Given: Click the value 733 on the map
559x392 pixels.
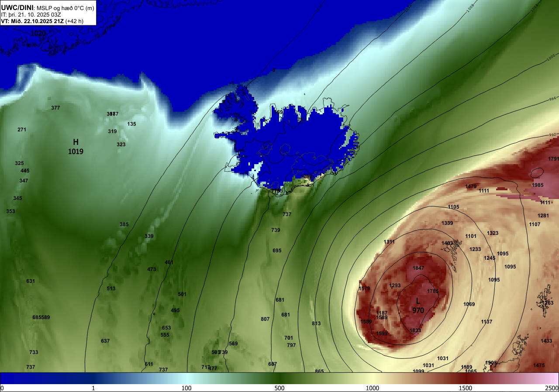Looking at the screenshot, I should [x=34, y=352].
